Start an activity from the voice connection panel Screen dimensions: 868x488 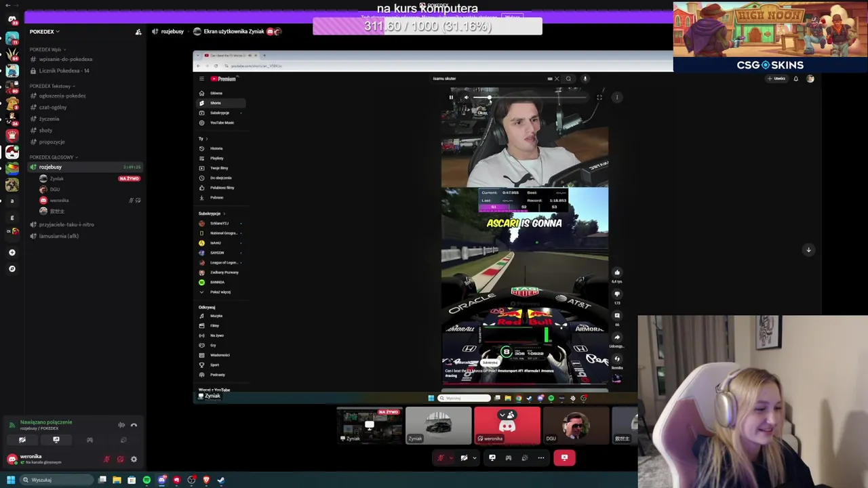tap(90, 440)
